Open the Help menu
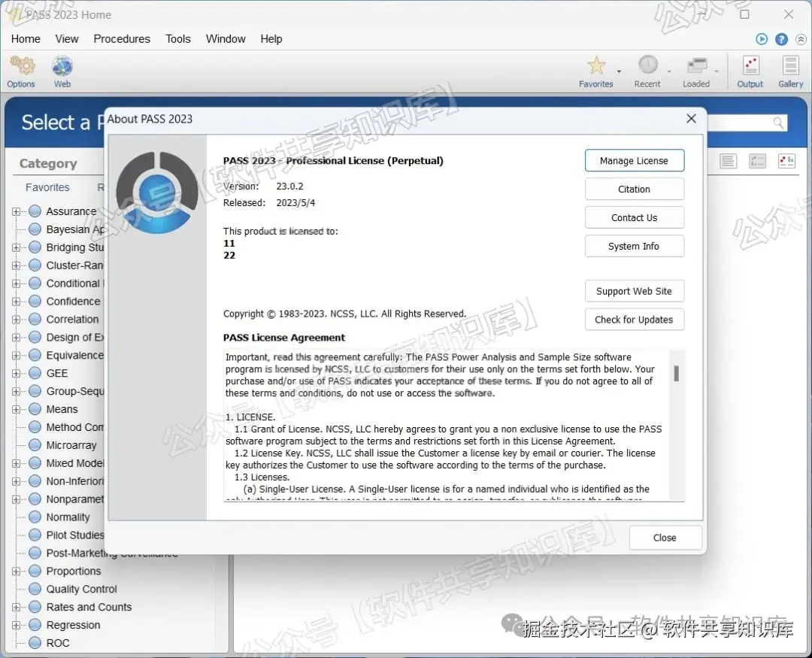812x658 pixels. (271, 39)
